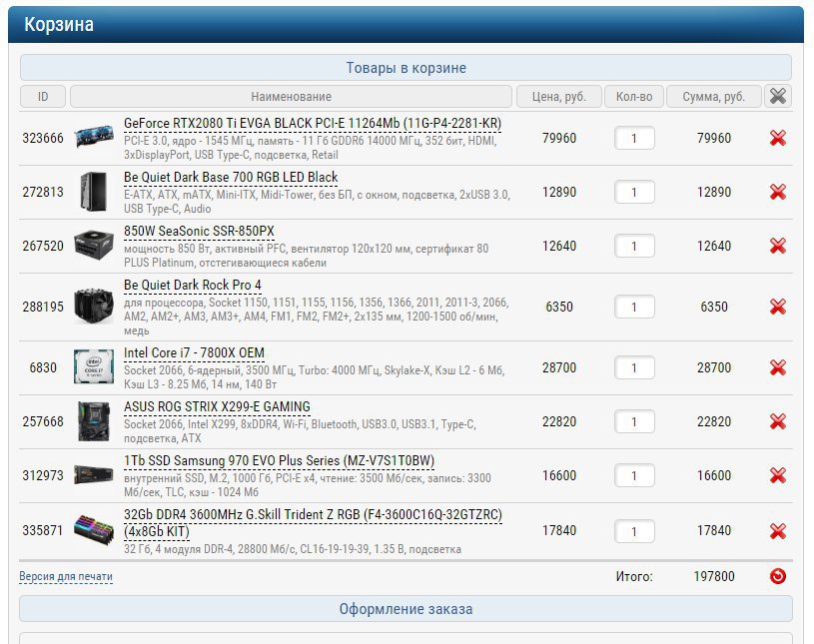Remove G.Skill Trident Z RGB memory kit

(778, 531)
